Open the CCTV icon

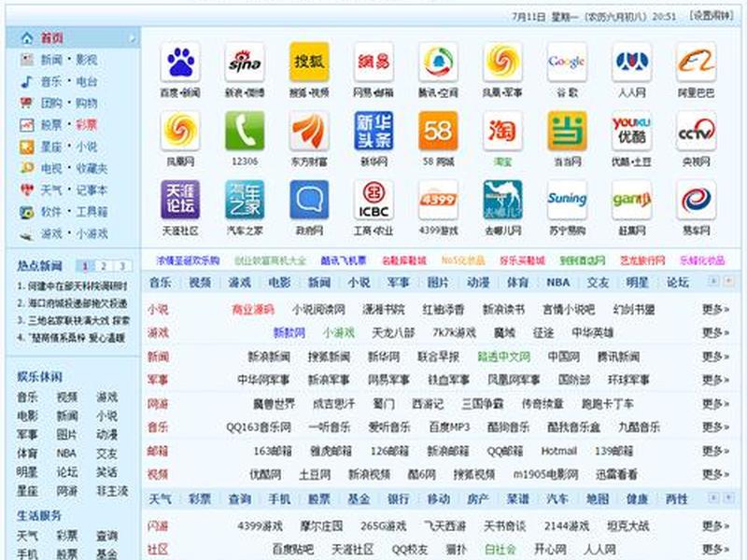click(x=696, y=131)
